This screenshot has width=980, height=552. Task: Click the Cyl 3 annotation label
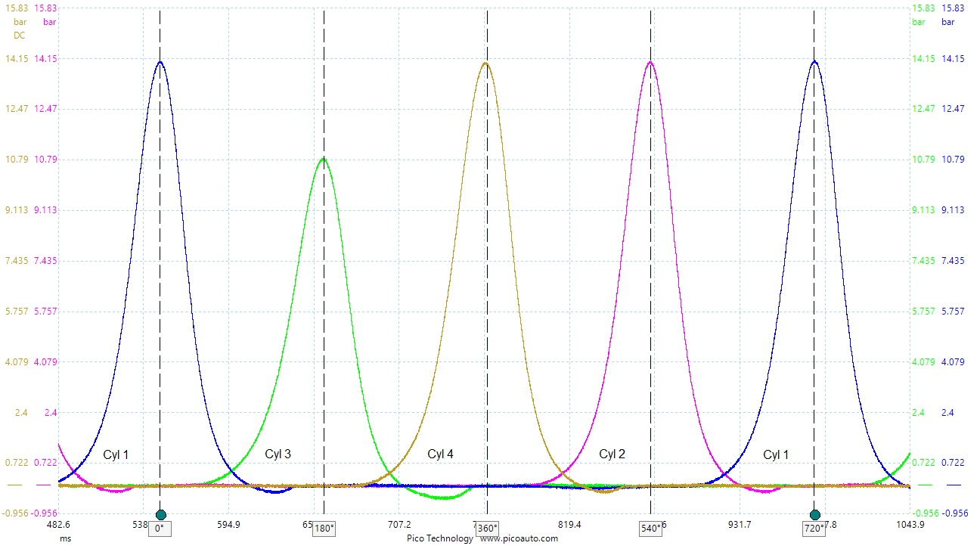pos(278,454)
